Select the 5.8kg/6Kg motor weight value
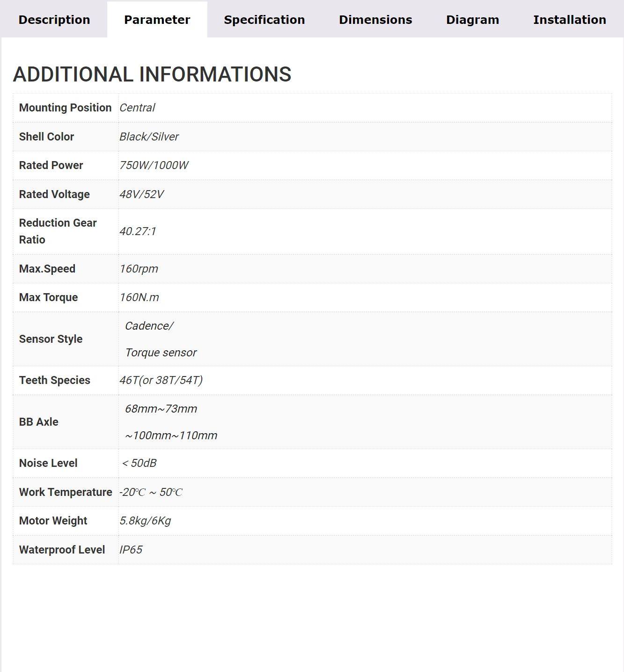624x672 pixels. coord(145,521)
